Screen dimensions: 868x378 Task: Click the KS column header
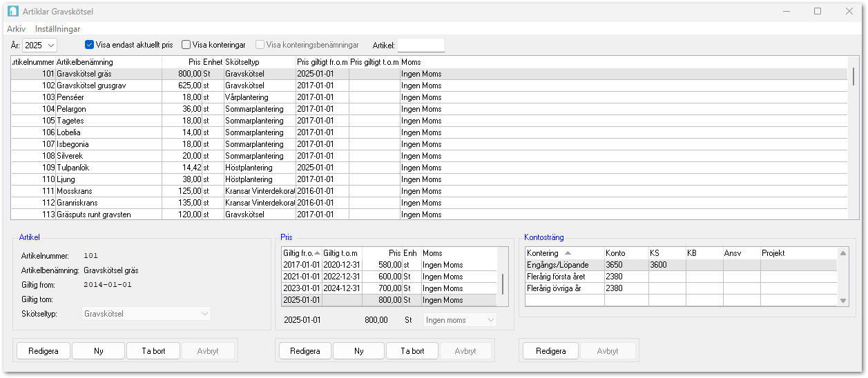[x=666, y=253]
